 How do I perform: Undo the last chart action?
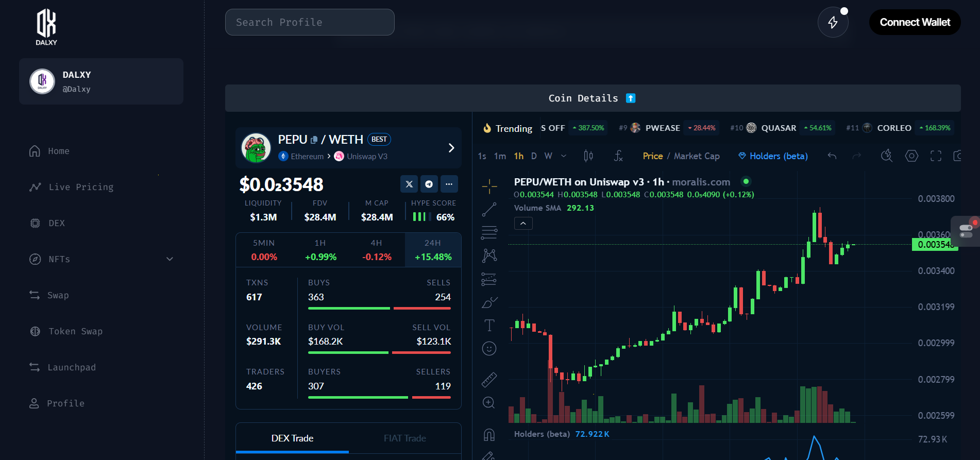(x=832, y=156)
